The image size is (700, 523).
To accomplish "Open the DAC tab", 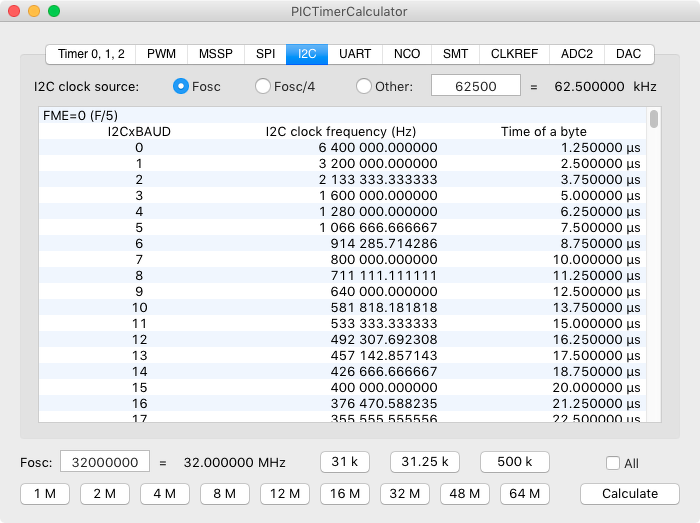I will 629,54.
